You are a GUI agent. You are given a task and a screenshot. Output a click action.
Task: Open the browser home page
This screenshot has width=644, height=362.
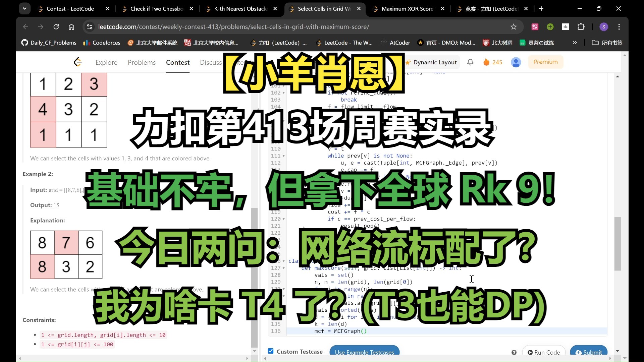click(71, 27)
